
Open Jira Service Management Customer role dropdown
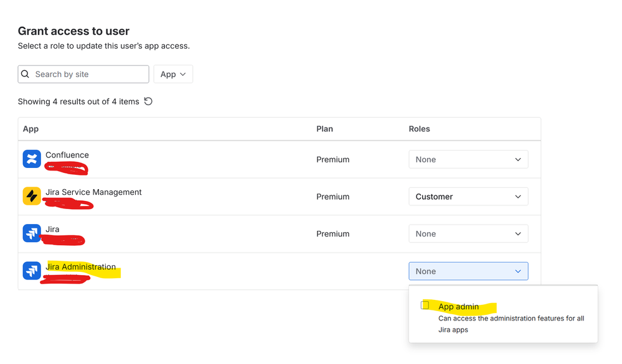point(468,197)
